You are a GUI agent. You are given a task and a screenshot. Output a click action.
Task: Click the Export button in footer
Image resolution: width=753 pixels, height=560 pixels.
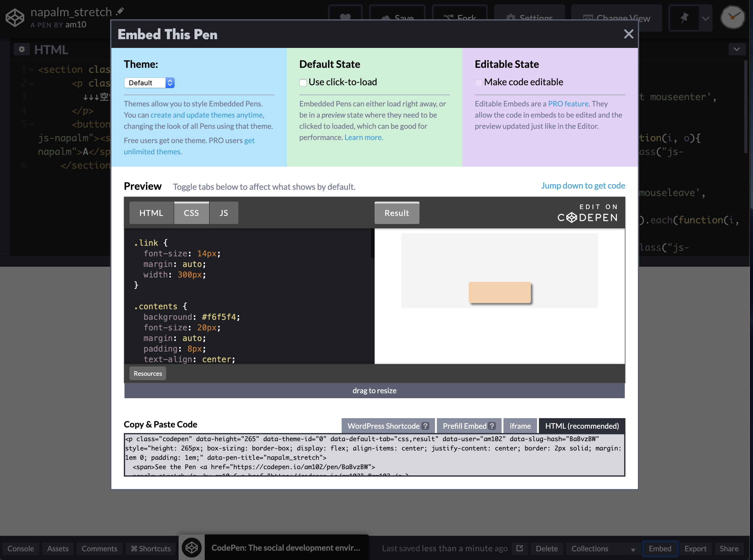695,548
